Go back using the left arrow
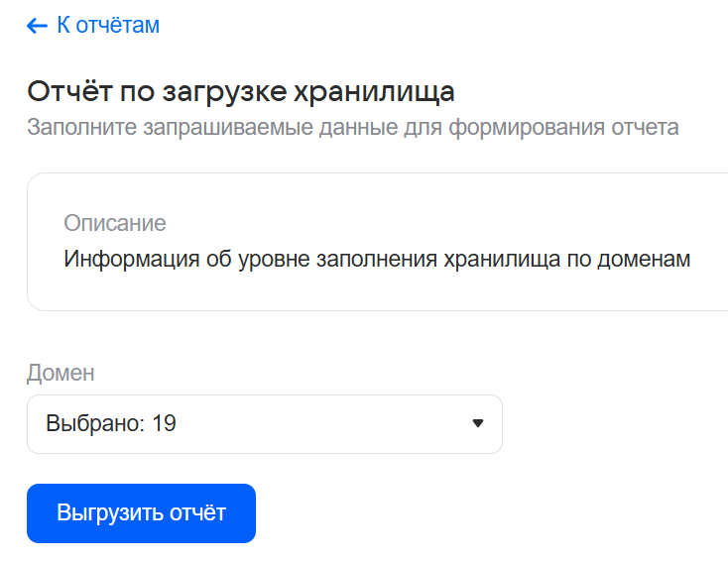Image resolution: width=728 pixels, height=561 pixels. click(38, 26)
